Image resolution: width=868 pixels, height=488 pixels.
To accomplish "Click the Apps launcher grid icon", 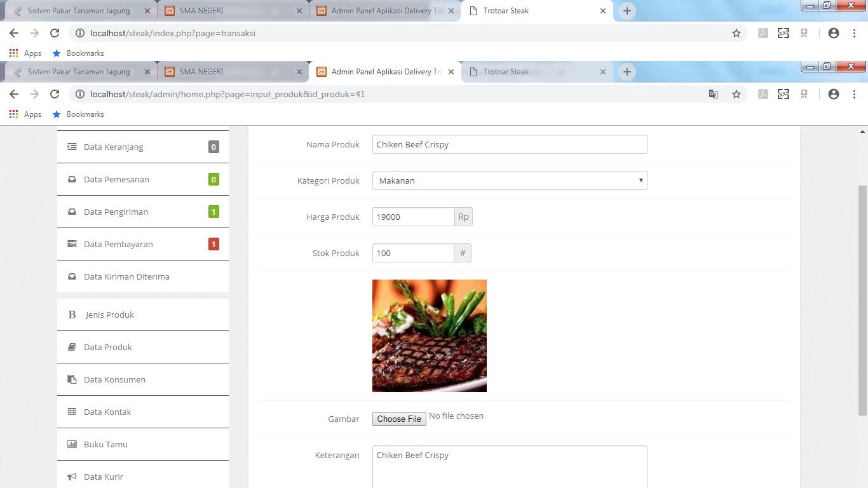I will tap(13, 114).
